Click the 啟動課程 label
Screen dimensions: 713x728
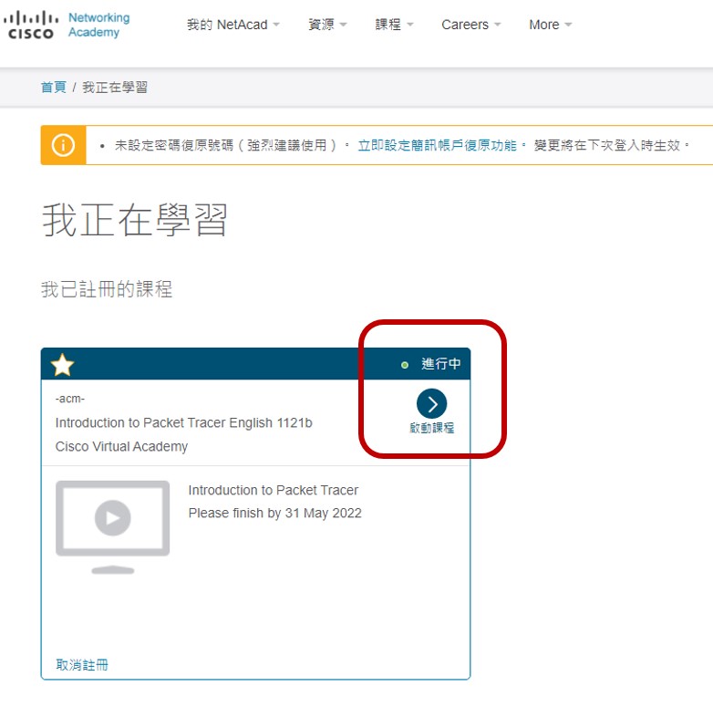pos(432,428)
